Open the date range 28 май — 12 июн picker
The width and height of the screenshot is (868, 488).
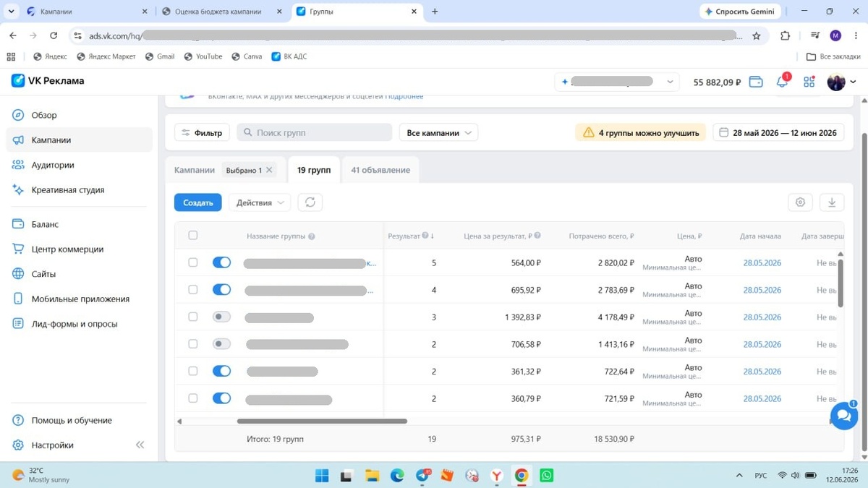[778, 133]
